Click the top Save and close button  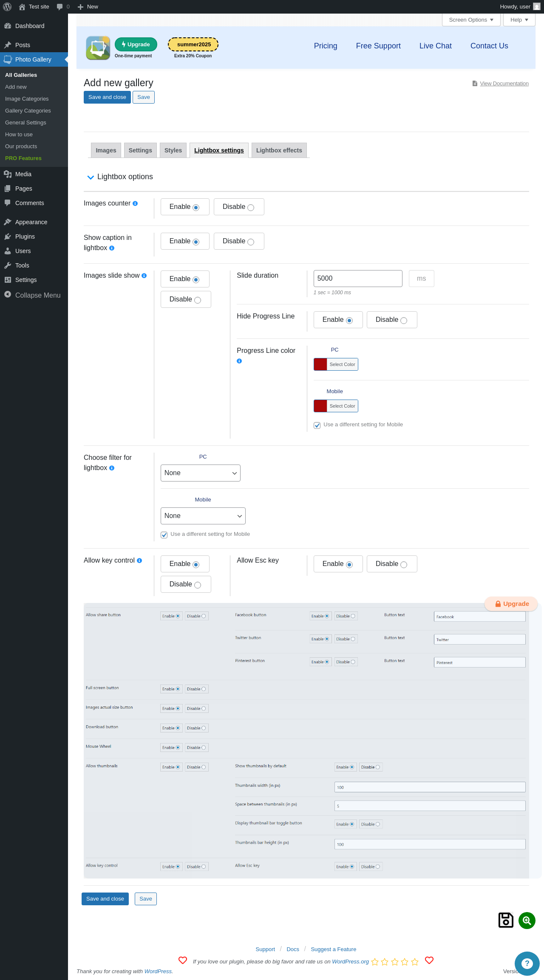click(107, 97)
